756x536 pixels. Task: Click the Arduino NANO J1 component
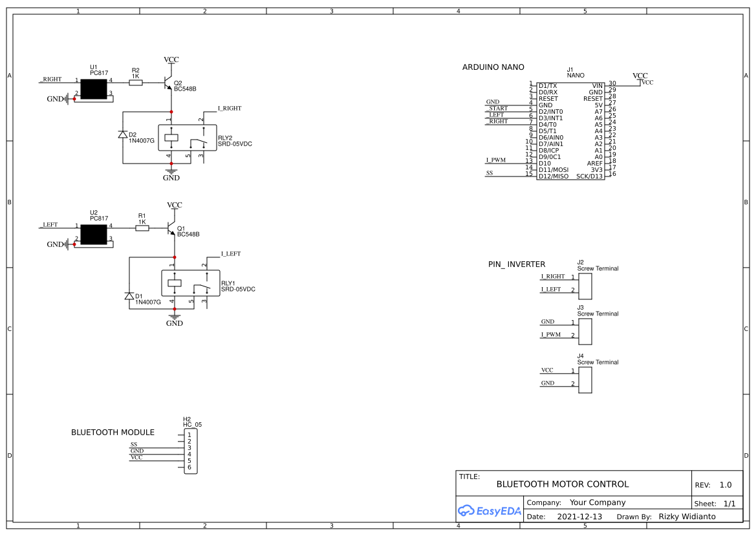point(572,129)
